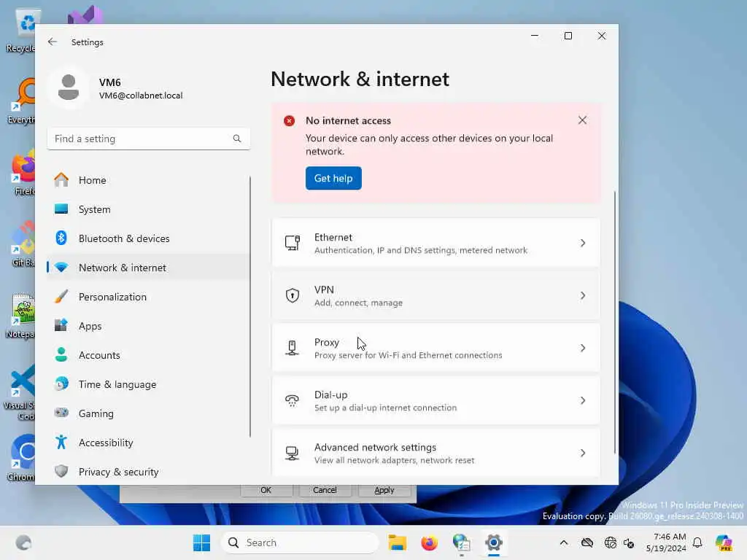Click the muted volume tray icon

coord(628,542)
